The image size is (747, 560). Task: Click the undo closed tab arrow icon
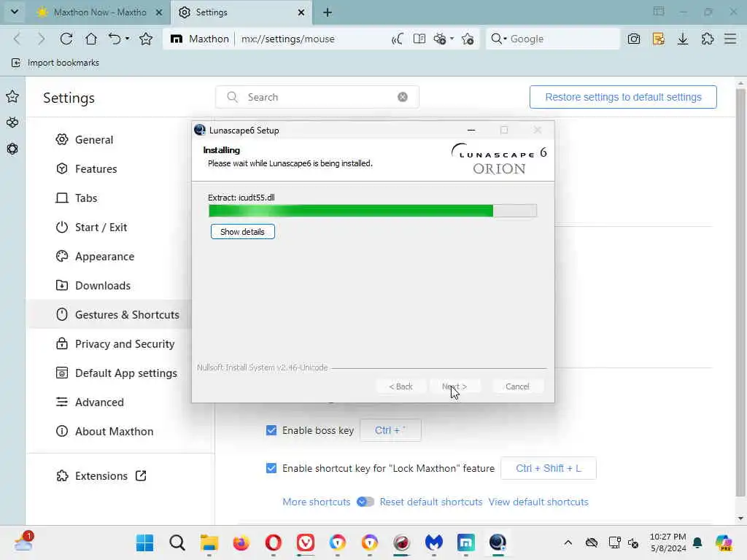[115, 39]
